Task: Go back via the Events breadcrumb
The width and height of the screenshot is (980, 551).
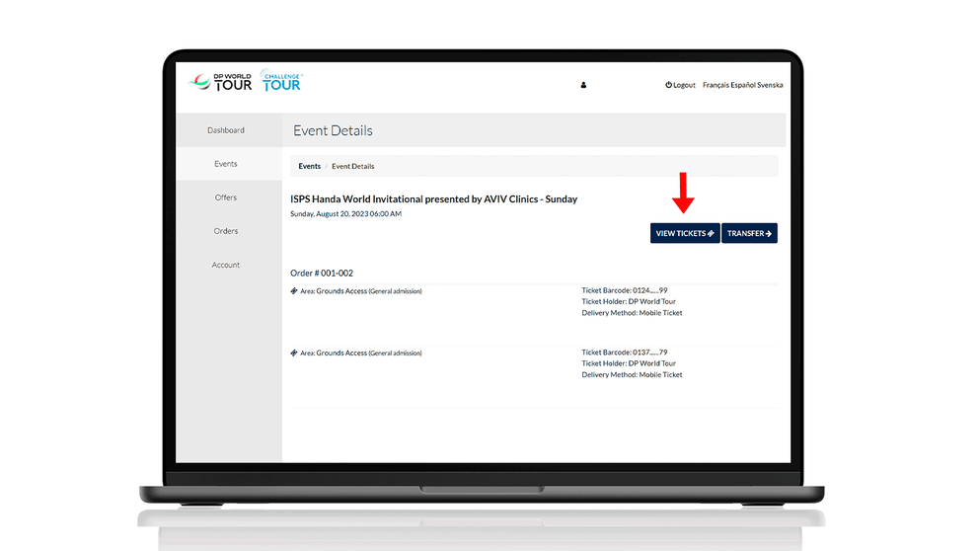Action: [x=309, y=166]
